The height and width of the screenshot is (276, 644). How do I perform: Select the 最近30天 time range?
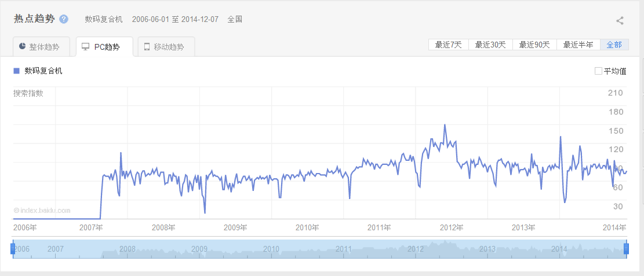click(490, 45)
